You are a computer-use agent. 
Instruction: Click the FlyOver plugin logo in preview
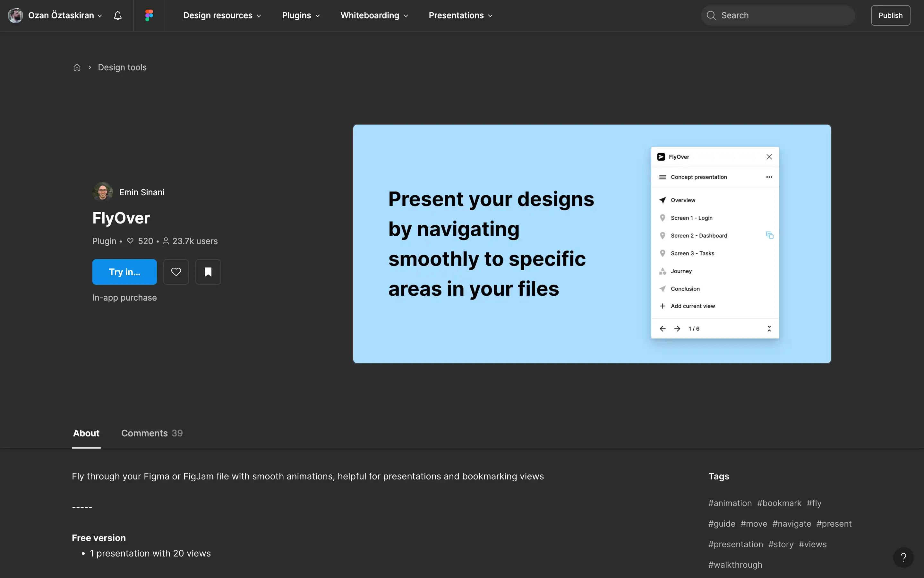(x=661, y=157)
